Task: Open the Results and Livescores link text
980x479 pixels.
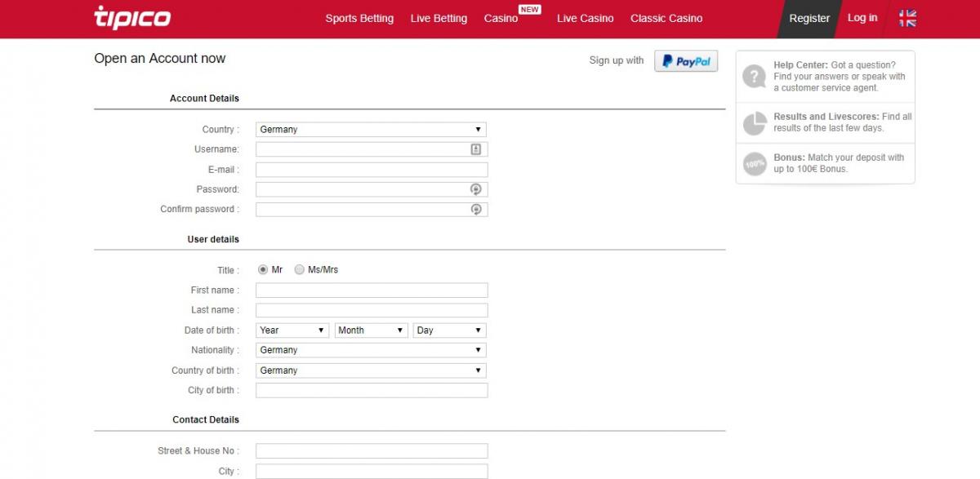Action: (843, 122)
